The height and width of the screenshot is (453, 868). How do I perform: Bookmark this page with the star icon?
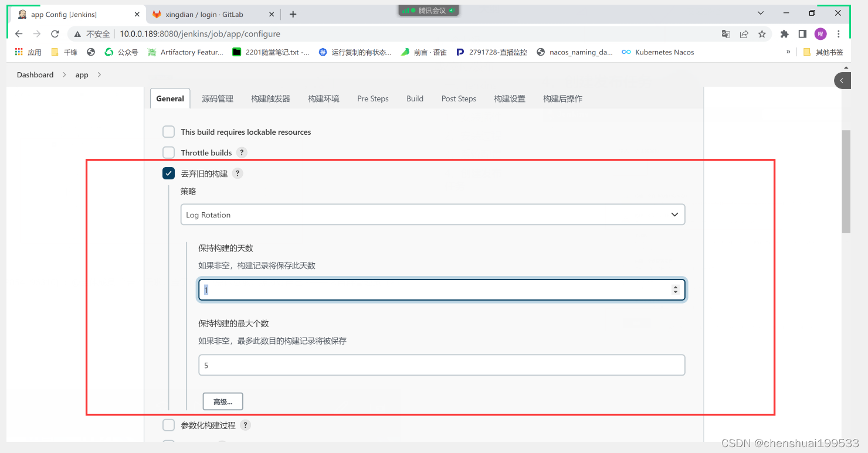point(762,34)
